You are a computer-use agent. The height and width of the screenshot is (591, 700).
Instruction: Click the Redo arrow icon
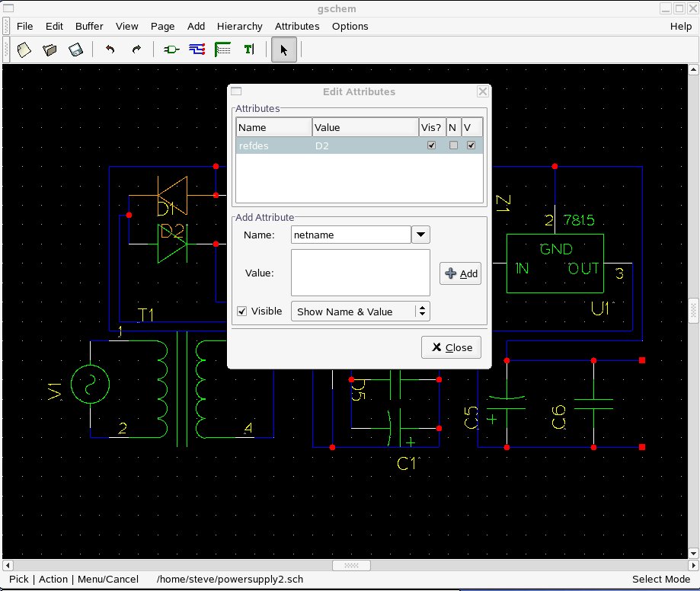(x=136, y=50)
